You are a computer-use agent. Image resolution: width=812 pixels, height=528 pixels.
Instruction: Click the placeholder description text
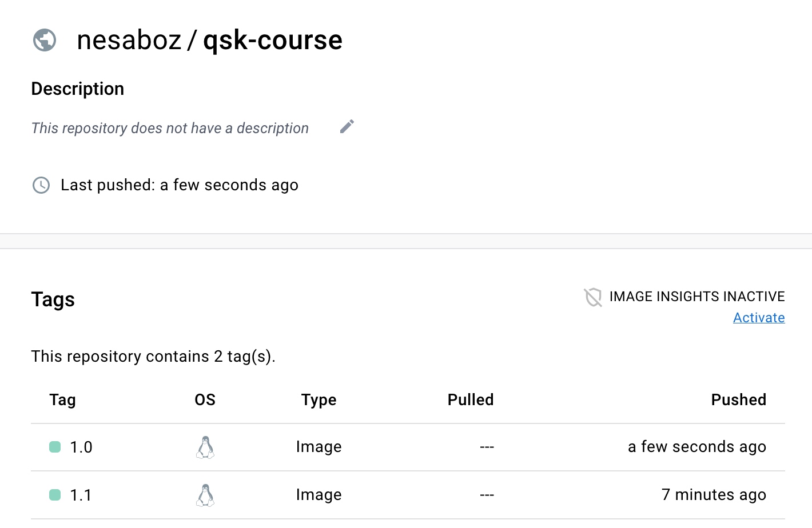pos(170,128)
